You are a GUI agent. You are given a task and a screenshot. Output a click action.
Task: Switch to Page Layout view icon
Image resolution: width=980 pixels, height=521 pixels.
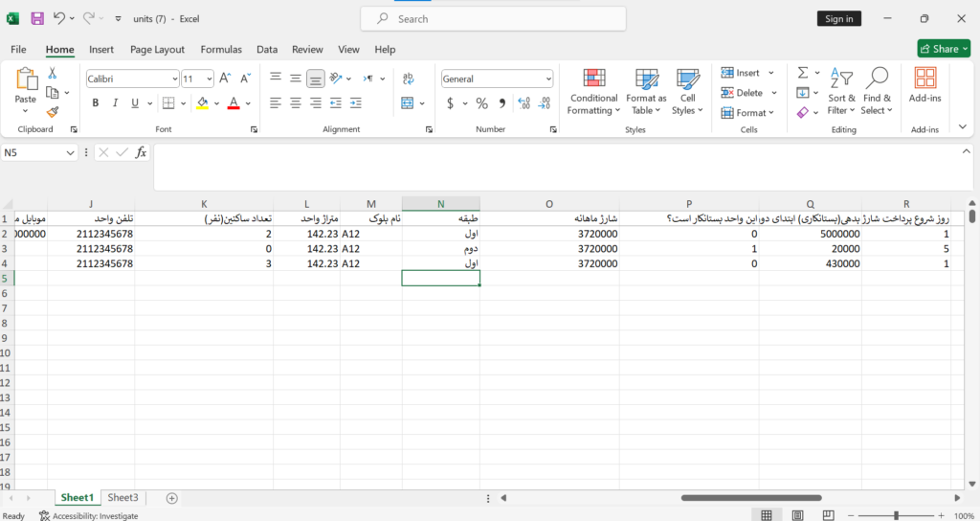pos(797,515)
